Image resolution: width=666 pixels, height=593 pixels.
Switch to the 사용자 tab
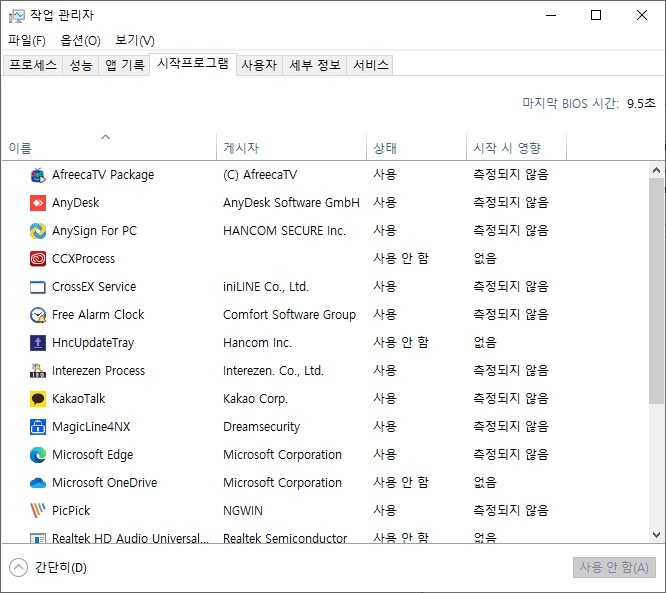[x=259, y=65]
